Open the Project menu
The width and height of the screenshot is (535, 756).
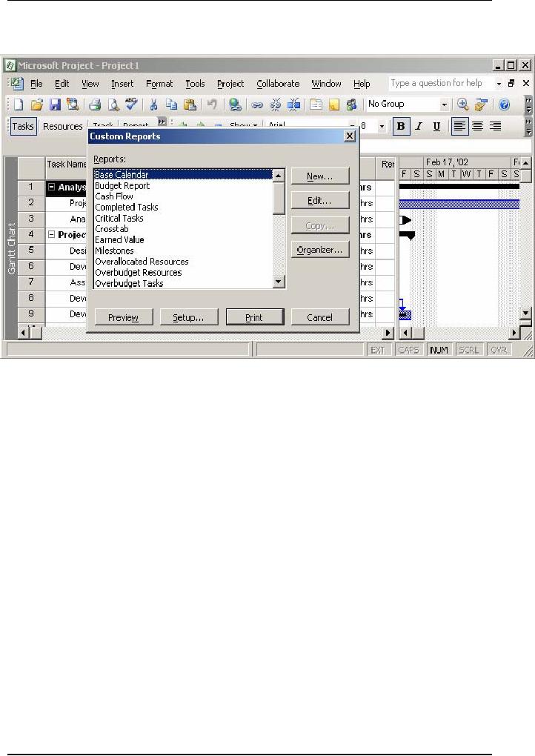tap(230, 84)
